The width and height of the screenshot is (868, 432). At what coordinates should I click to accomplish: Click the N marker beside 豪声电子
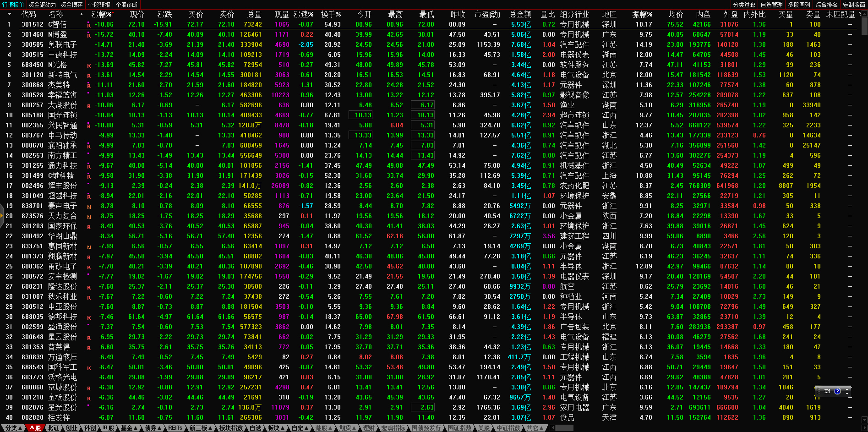point(89,207)
